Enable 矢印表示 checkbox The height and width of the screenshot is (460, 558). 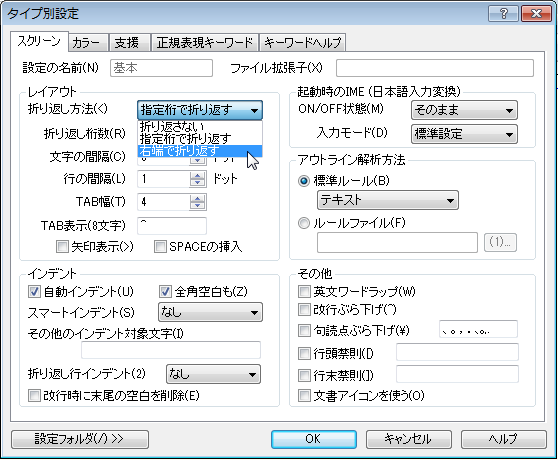point(62,247)
